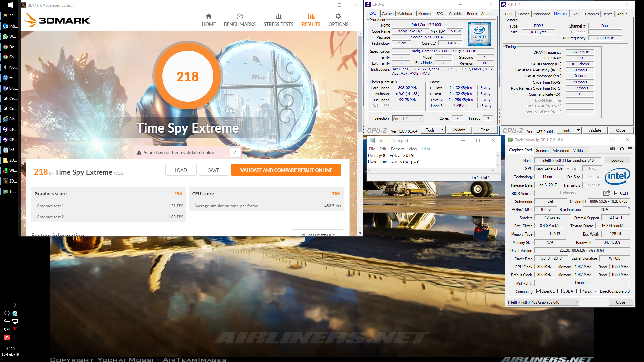Switch to TechPowerUp GPU-Z taskbar item
644x362 pixels.
tap(10, 192)
